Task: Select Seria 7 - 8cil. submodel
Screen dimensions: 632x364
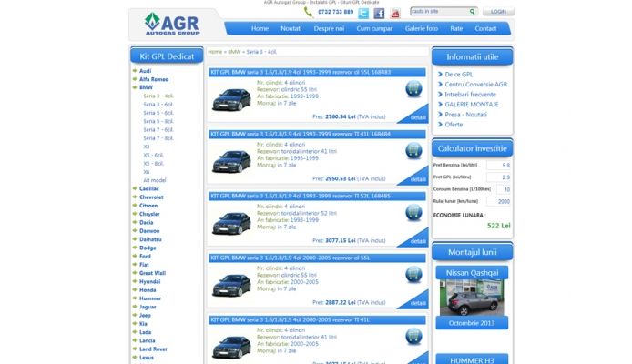Action: pos(158,138)
